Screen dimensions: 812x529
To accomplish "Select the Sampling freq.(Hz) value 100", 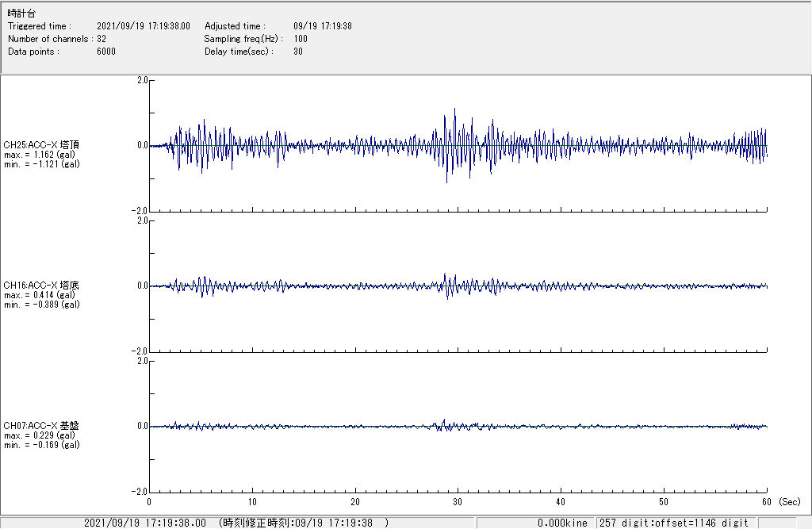I will point(301,39).
